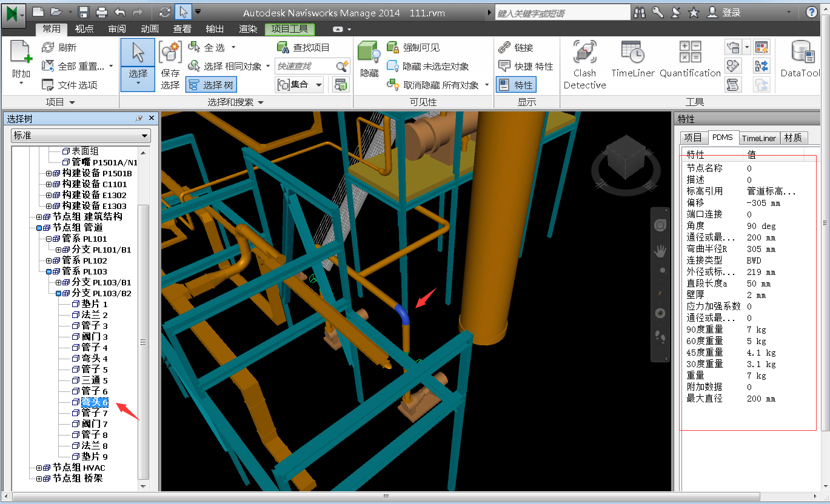
Task: Click the quick find magnifier lightning icon
Action: pyautogui.click(x=343, y=65)
